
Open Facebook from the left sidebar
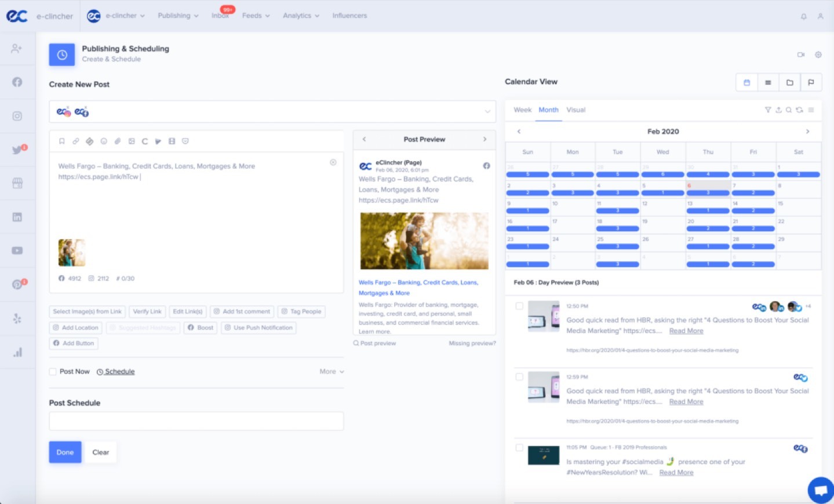click(17, 82)
